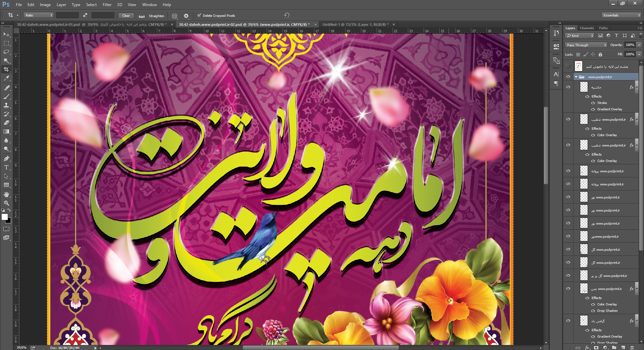
Task: Switch to the Paths tab
Action: click(603, 28)
